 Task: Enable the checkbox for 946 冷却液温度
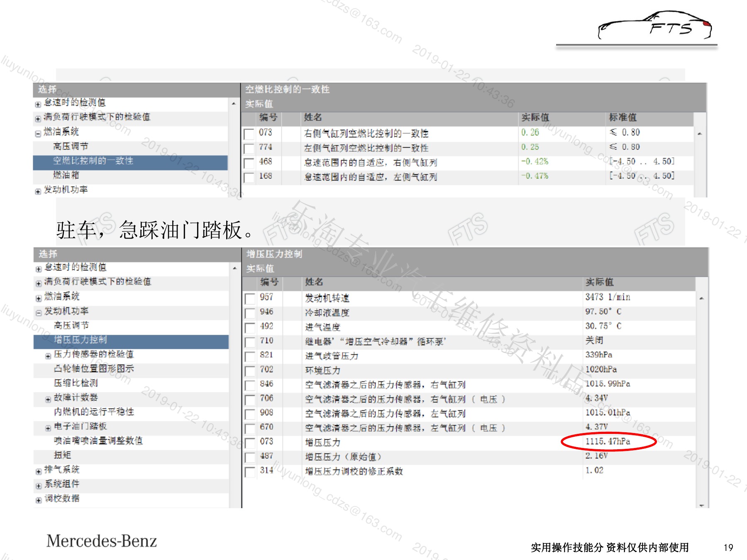pyautogui.click(x=250, y=313)
